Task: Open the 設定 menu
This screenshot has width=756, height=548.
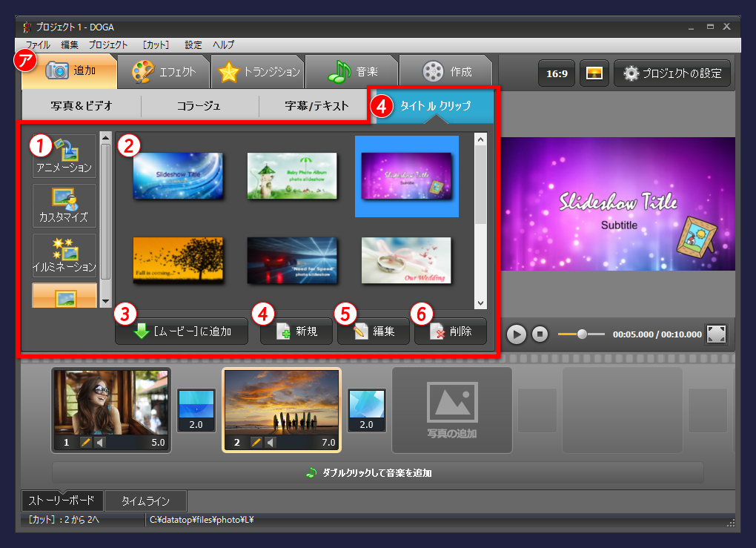Action: (x=193, y=44)
